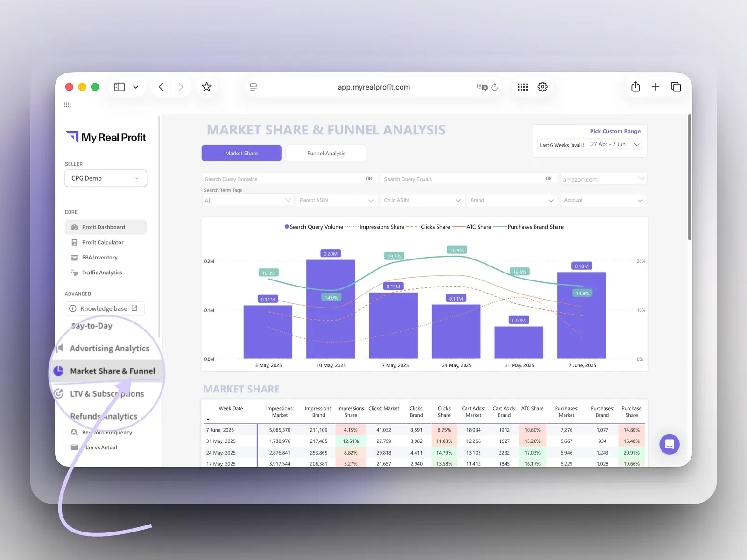Image resolution: width=747 pixels, height=560 pixels.
Task: Click the FBA Inventory box icon
Action: tap(74, 258)
